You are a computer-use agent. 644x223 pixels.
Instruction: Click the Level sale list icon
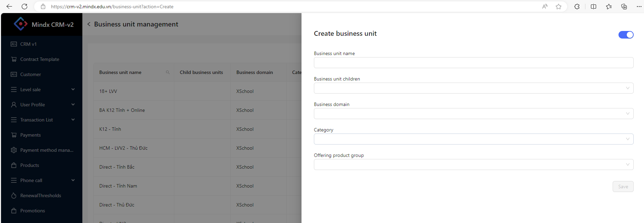point(14,89)
